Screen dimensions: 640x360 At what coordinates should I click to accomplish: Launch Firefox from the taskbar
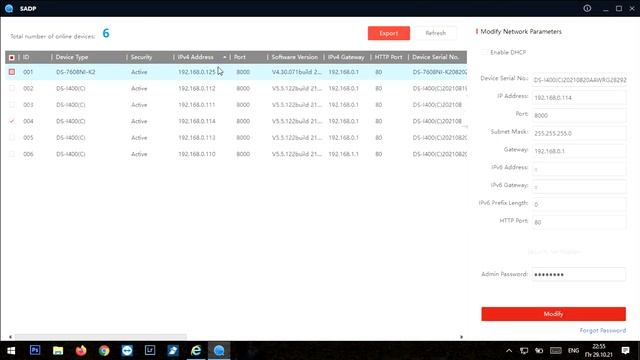[81, 350]
